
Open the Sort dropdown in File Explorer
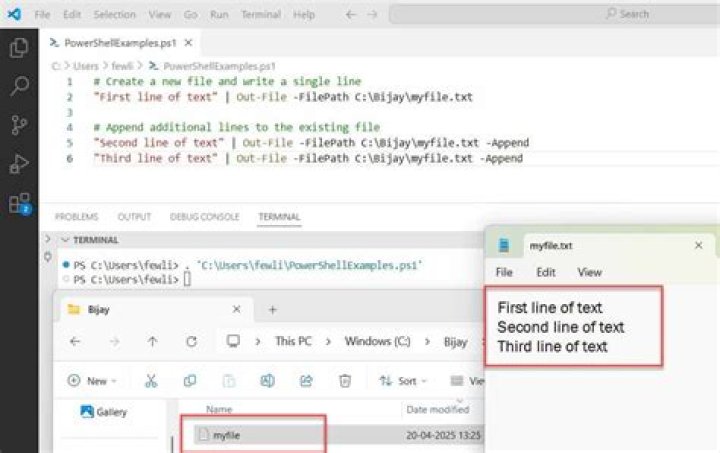(403, 381)
